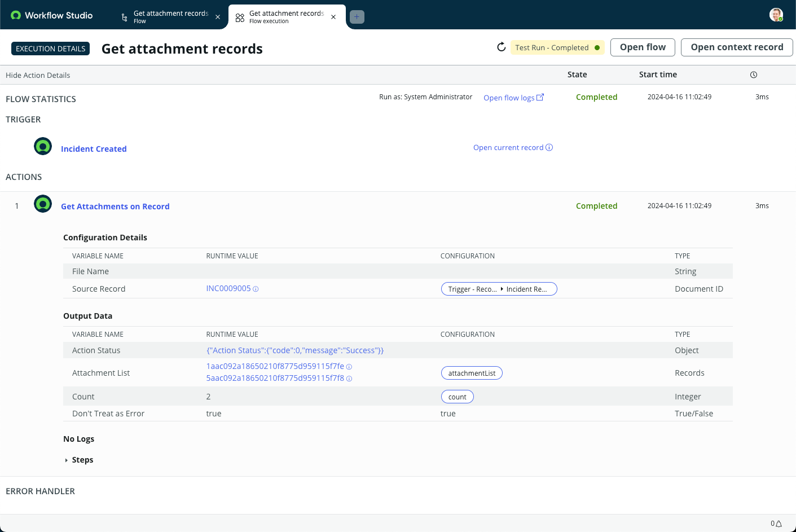Click the ERROR HANDLER section heading

40,491
